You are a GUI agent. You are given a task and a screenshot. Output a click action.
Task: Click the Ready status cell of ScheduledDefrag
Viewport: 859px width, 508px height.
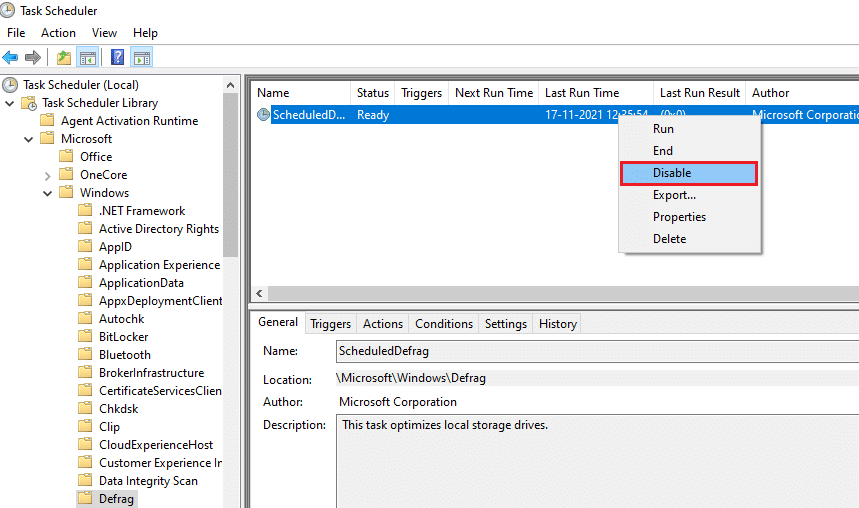pyautogui.click(x=373, y=115)
